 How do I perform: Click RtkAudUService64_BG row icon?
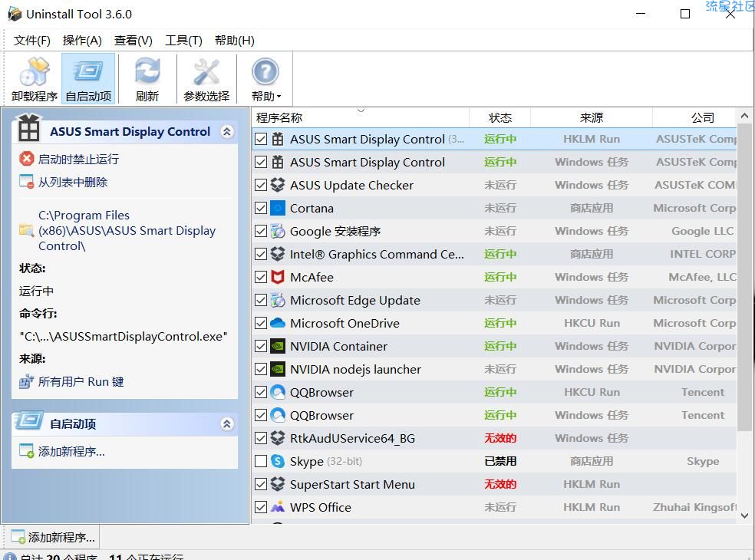click(277, 438)
